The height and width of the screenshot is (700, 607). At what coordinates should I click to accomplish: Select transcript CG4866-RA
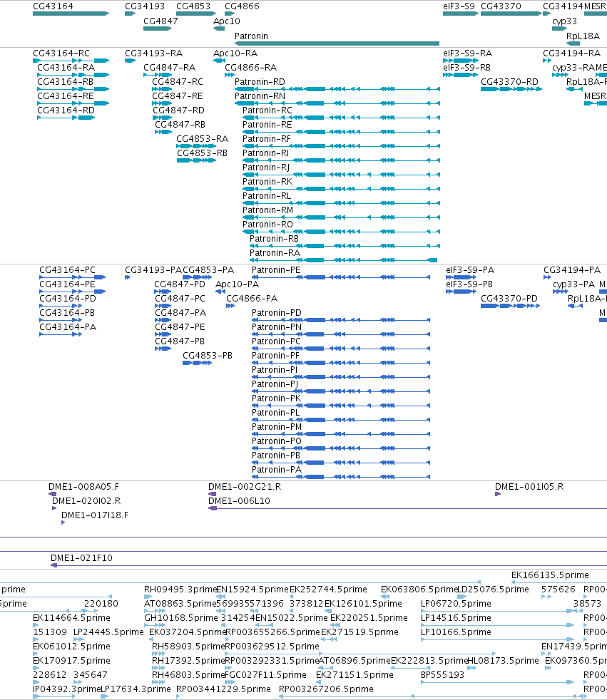(x=230, y=75)
